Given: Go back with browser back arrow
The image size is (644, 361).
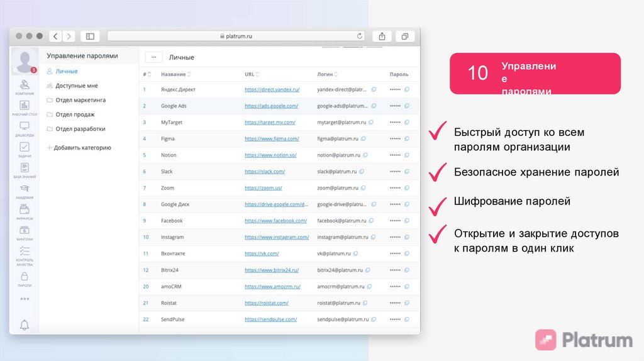Looking at the screenshot, I should click(x=55, y=36).
